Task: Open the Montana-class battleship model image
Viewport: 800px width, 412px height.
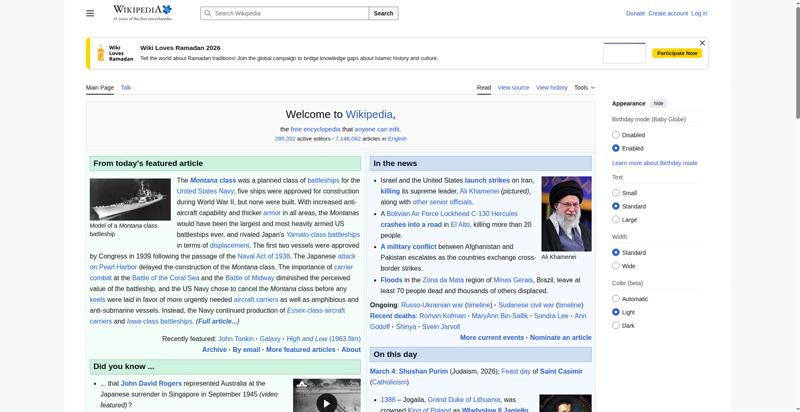Action: coord(130,200)
